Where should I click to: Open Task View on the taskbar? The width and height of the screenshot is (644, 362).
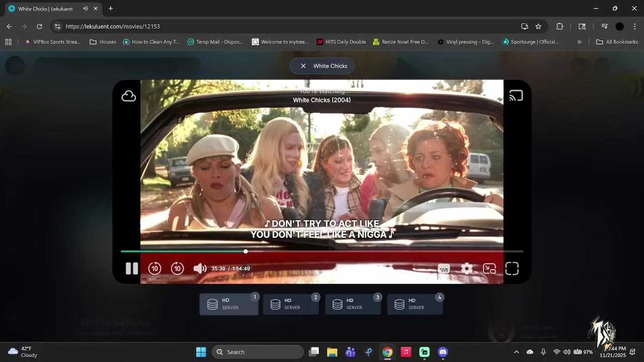tap(313, 352)
